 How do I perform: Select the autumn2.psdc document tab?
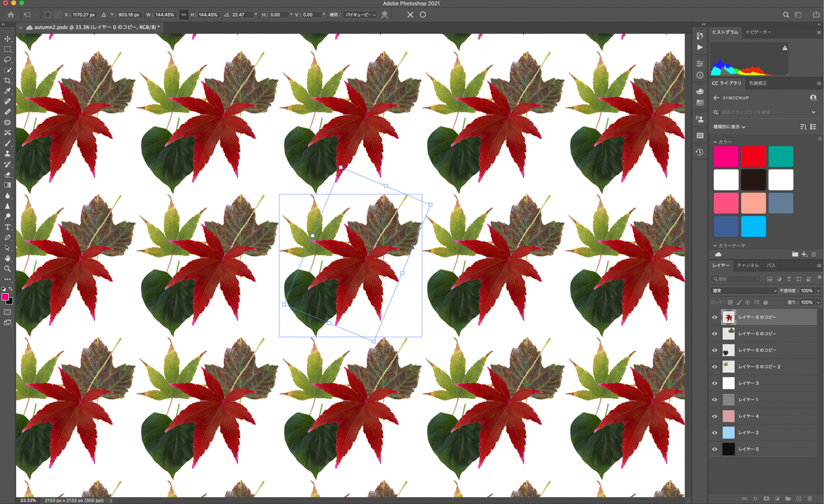coord(97,27)
